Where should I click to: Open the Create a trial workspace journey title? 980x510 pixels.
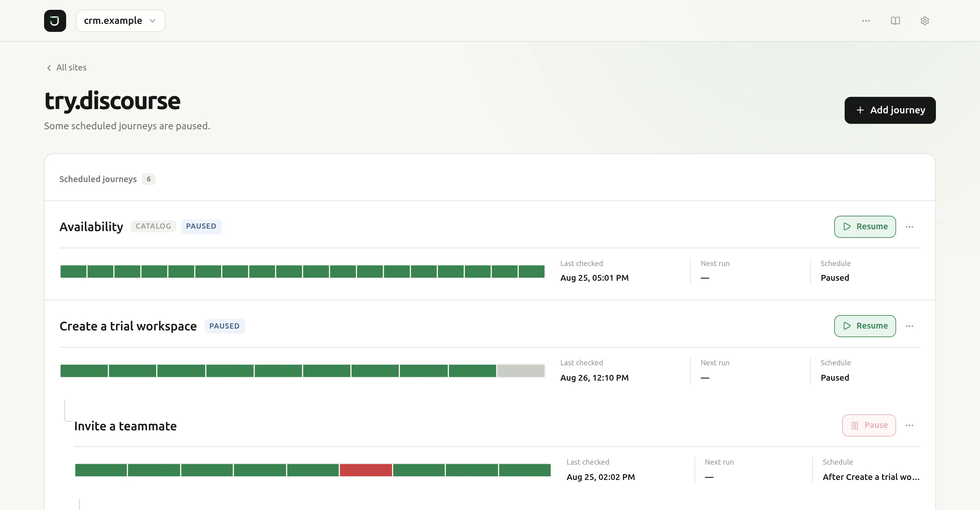128,326
